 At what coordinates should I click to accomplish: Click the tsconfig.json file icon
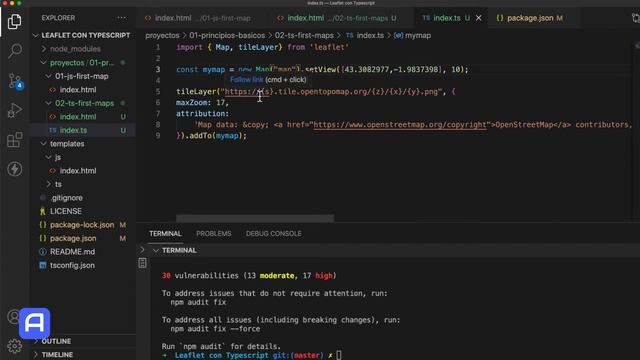coord(43,265)
